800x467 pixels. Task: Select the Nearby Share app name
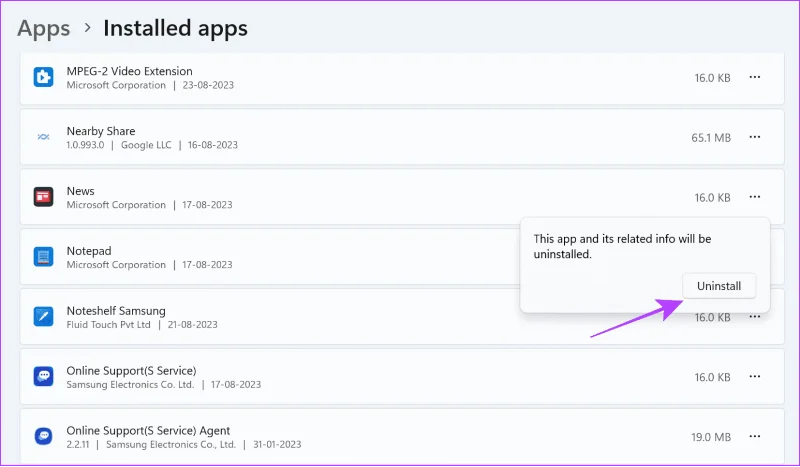[101, 131]
